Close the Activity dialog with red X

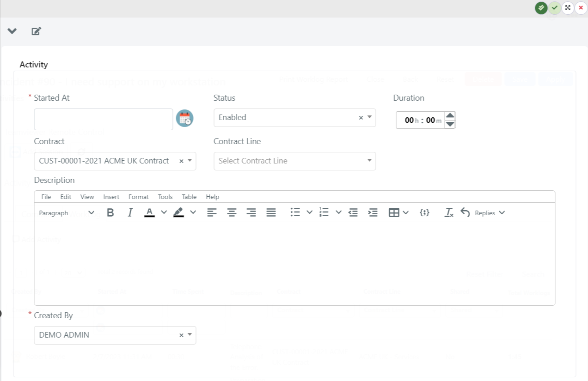581,8
